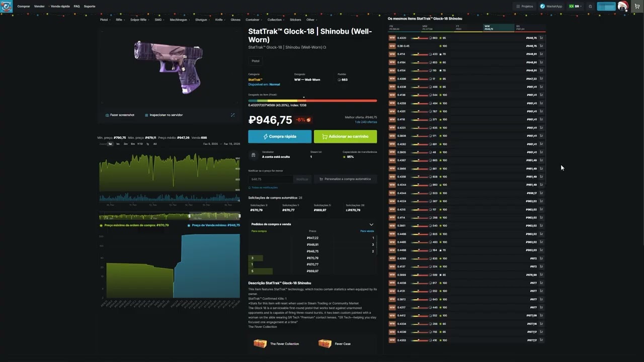644x362 pixels.
Task: Toggle the Preço máximo da ordem de compra legend
Action: (x=134, y=225)
